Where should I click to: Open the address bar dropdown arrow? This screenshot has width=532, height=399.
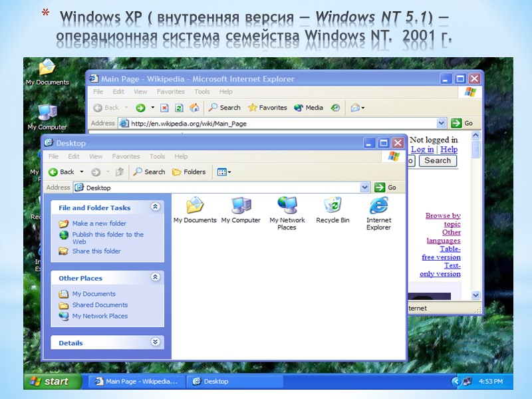364,187
